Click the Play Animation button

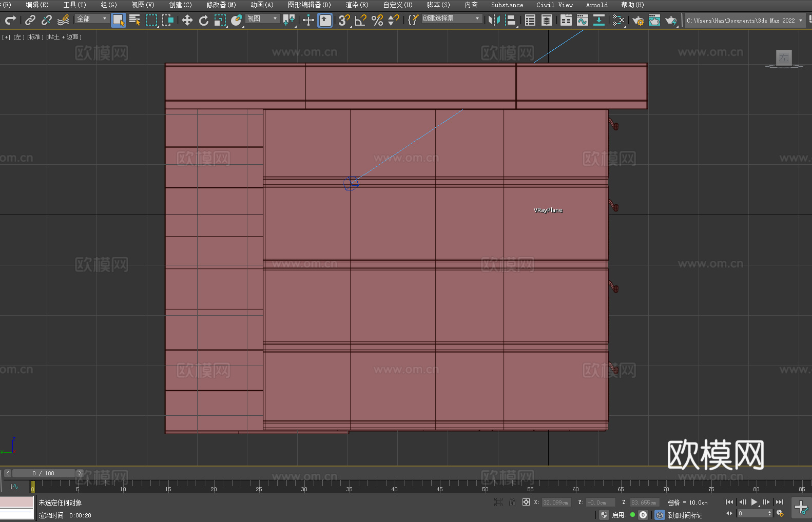755,502
